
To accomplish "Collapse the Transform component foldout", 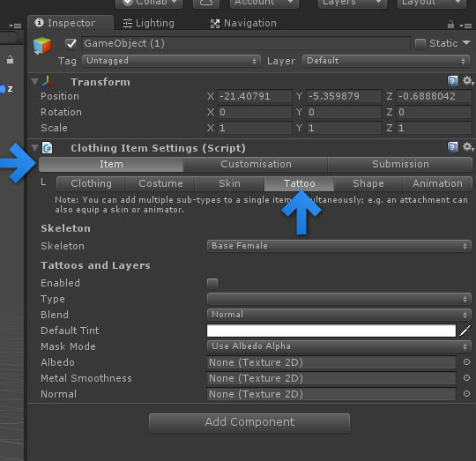I will 35,82.
